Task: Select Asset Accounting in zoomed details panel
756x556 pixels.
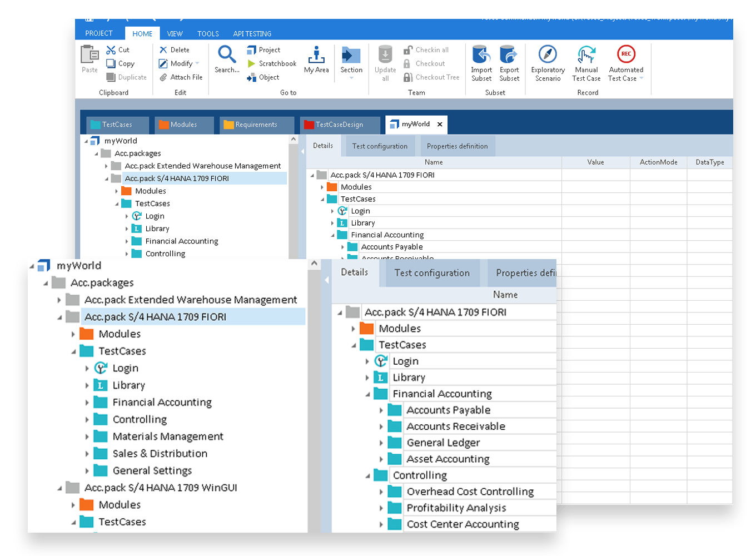Action: pos(448,459)
